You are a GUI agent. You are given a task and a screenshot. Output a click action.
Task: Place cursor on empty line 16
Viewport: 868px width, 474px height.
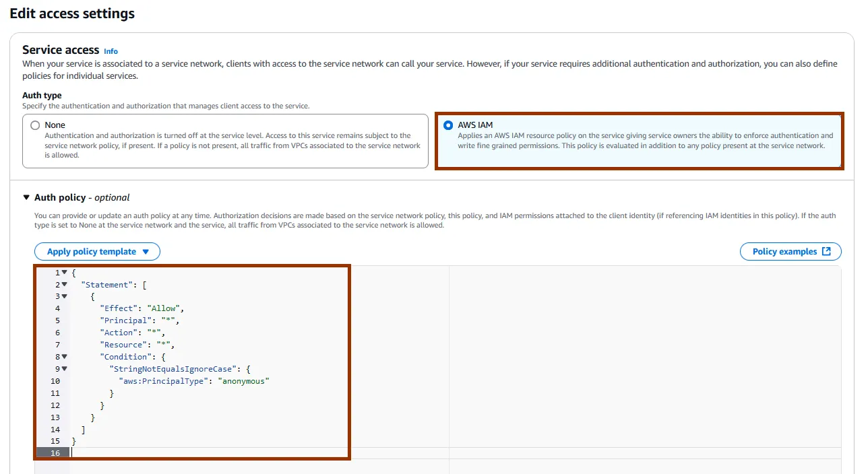[456, 453]
